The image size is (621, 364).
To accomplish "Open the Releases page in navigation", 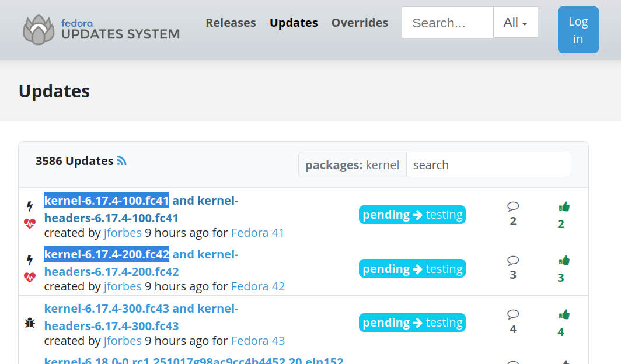I will click(231, 23).
